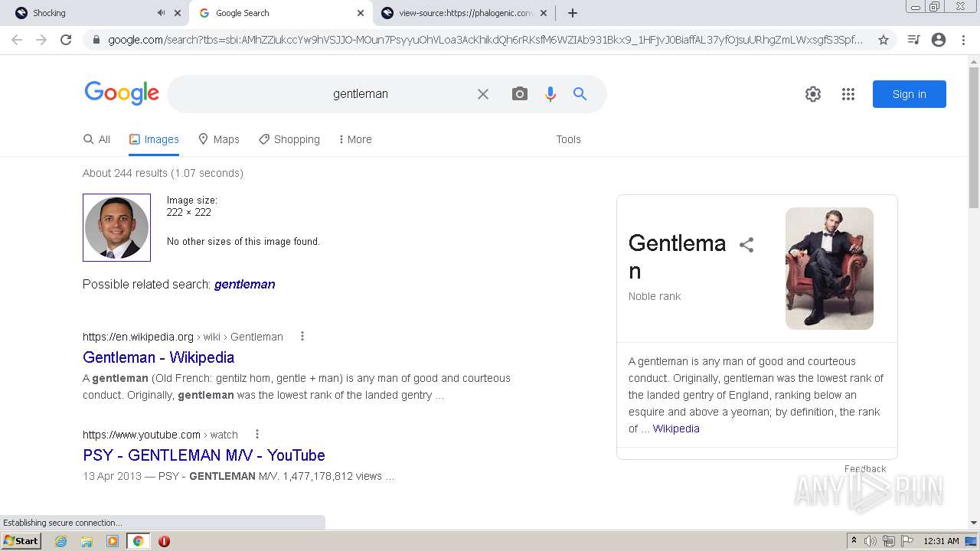
Task: Open the system tray volume icon
Action: coord(871,541)
